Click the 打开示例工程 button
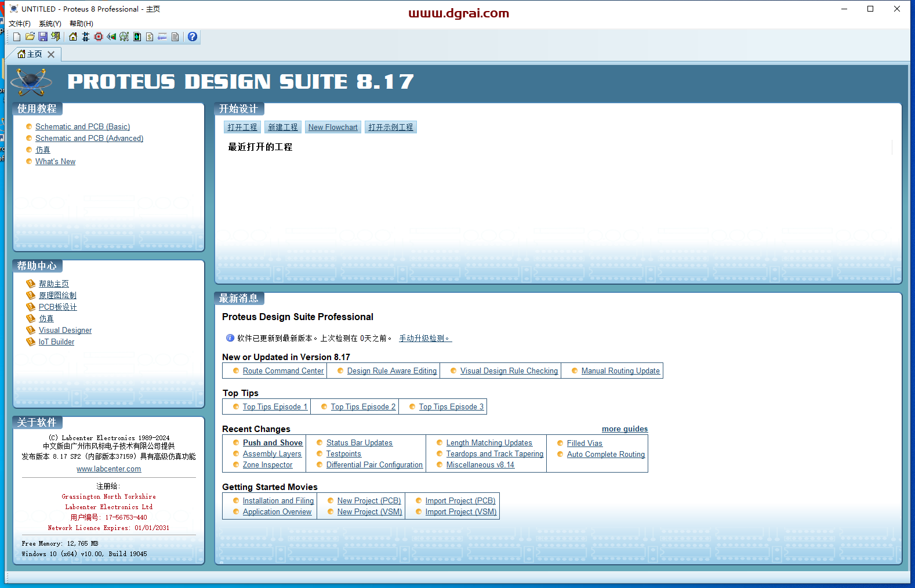This screenshot has width=915, height=588. 391,128
